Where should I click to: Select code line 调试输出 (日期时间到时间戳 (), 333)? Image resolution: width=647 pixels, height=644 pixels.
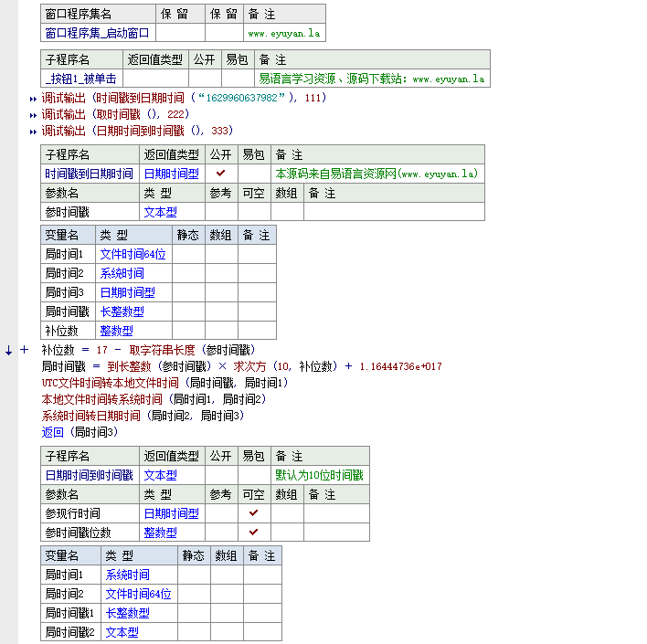point(137,131)
